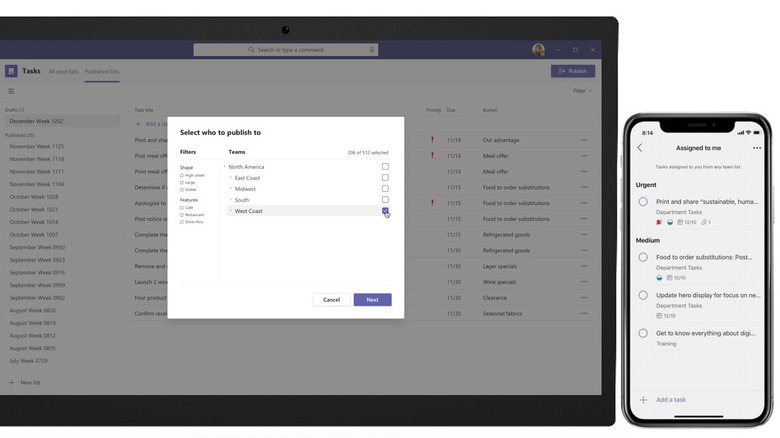Enable the Cafe feature filter
This screenshot has height=438, width=780.
tap(182, 208)
